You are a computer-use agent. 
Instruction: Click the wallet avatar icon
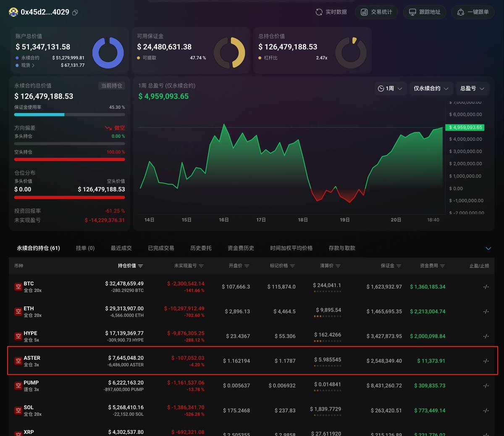[x=13, y=12]
